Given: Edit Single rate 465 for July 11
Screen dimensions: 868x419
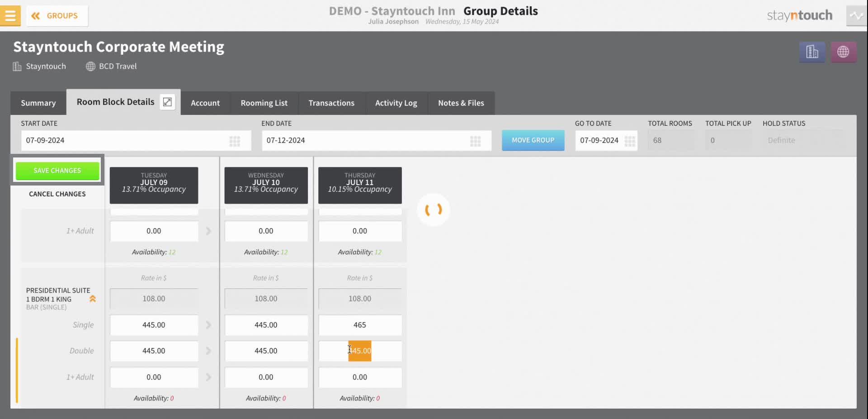Looking at the screenshot, I should [360, 325].
